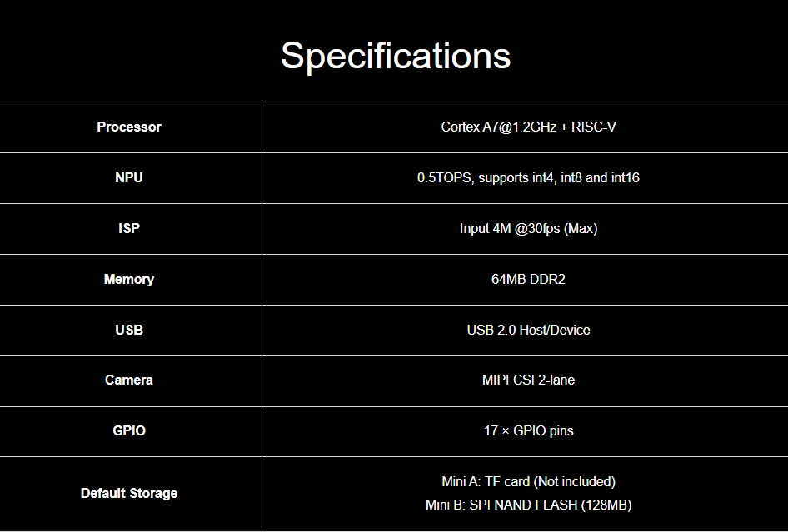This screenshot has height=532, width=788.
Task: Select the Memory row label
Action: pyautogui.click(x=129, y=279)
